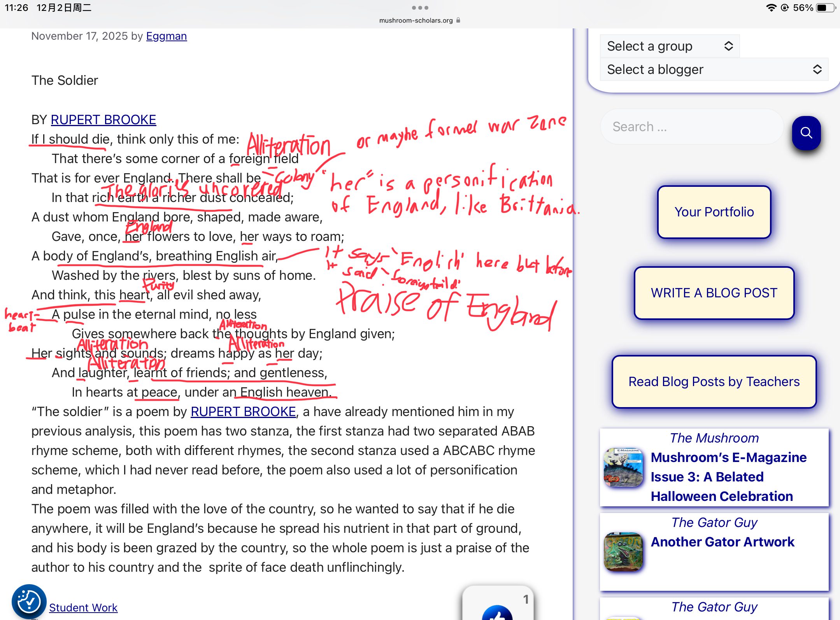
Task: Tap the Wi-Fi status icon
Action: point(771,8)
